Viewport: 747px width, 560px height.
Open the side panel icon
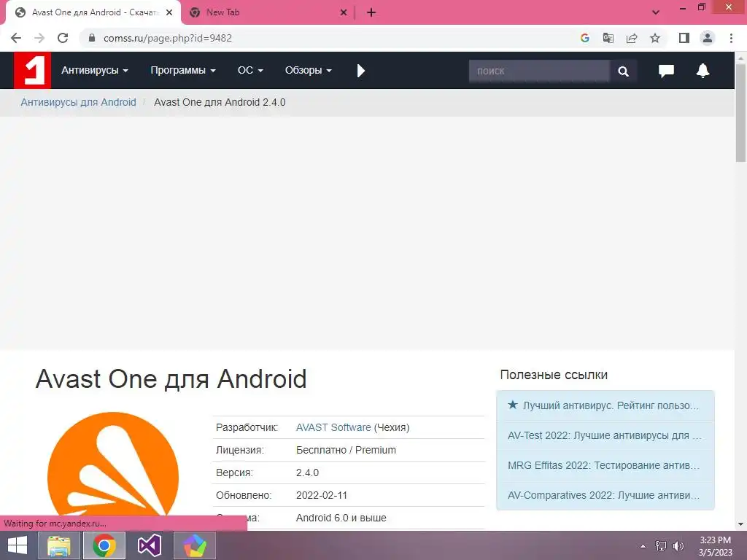(x=684, y=38)
